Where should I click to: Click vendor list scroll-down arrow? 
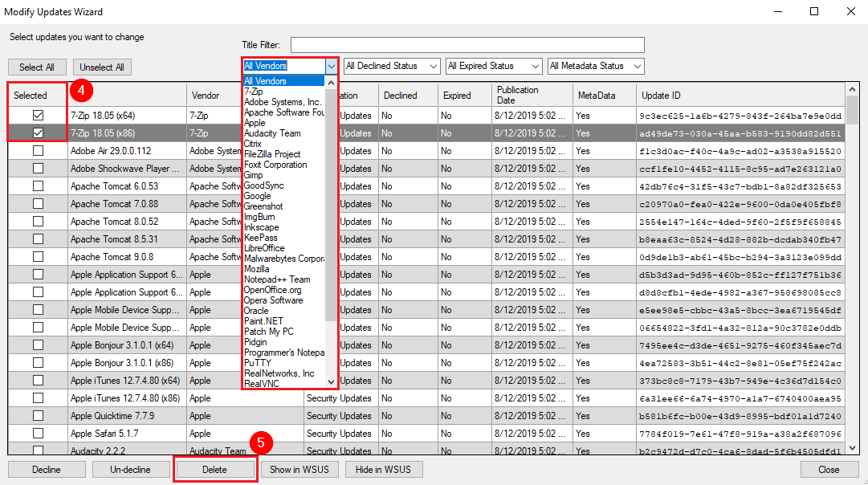tap(331, 382)
